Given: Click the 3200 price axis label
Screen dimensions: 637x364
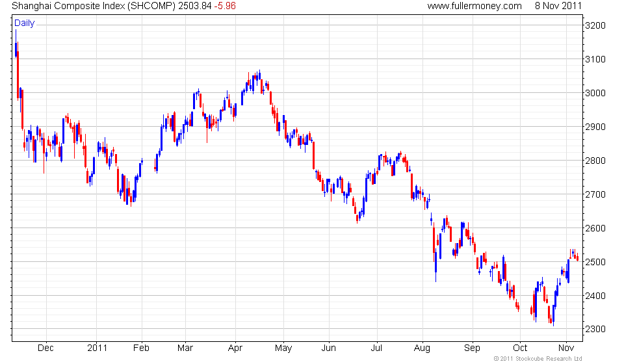Looking at the screenshot, I should (595, 25).
